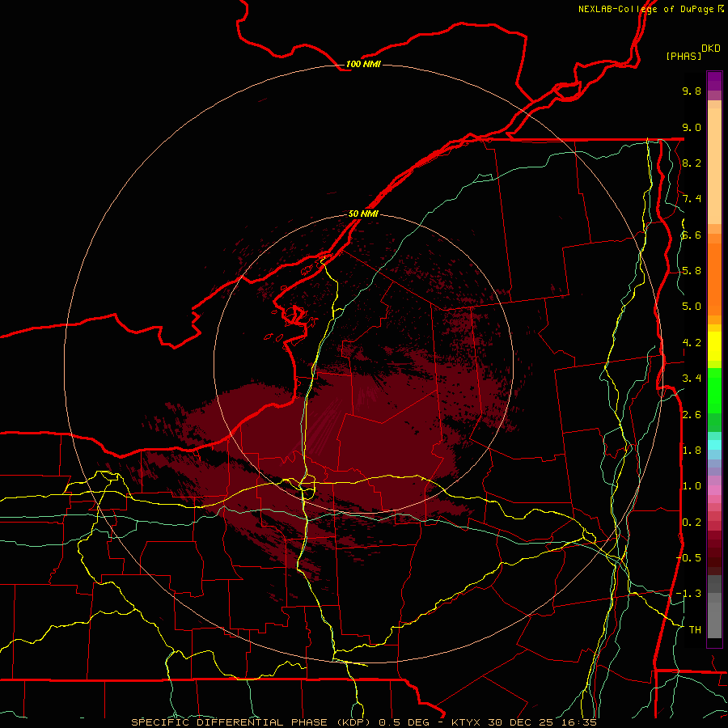Click the TH threshold label on the legend
Screen dimensions: 728x728
[x=695, y=629]
